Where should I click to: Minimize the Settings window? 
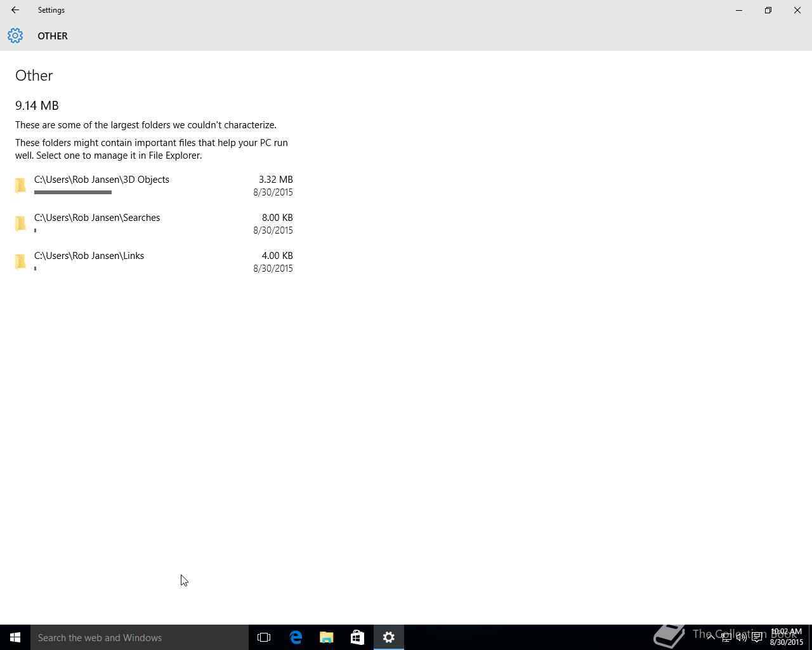[x=739, y=10]
